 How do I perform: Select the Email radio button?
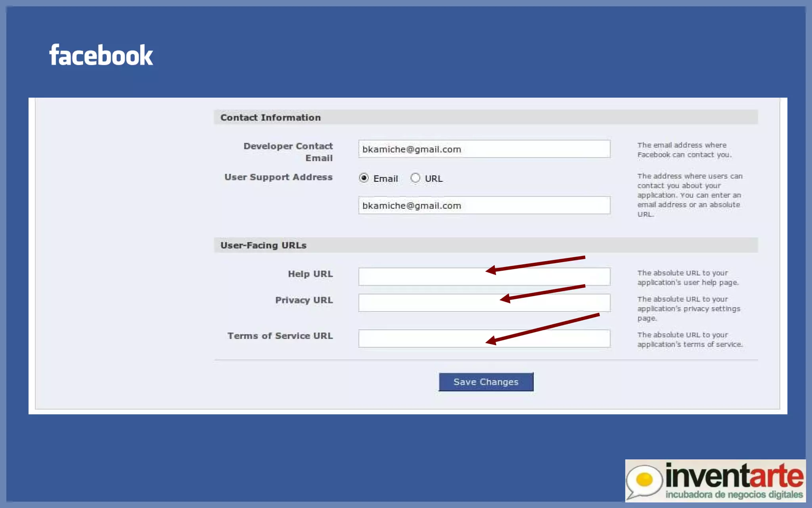364,178
